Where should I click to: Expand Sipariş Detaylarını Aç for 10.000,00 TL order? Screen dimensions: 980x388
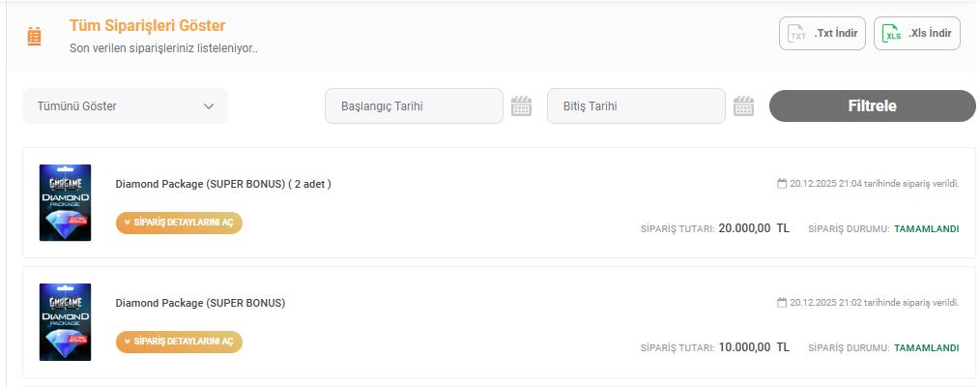click(x=179, y=342)
